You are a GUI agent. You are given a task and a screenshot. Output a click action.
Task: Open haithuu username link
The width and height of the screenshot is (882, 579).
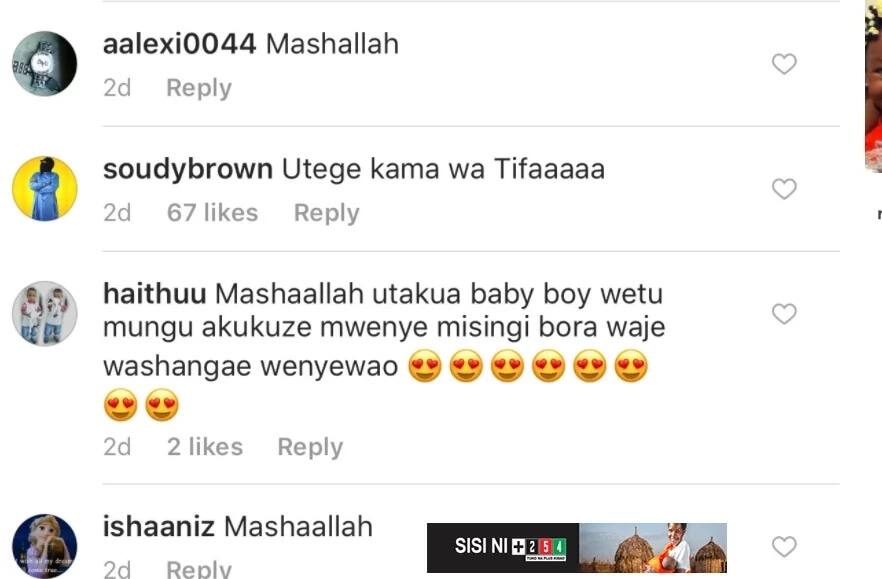155,294
